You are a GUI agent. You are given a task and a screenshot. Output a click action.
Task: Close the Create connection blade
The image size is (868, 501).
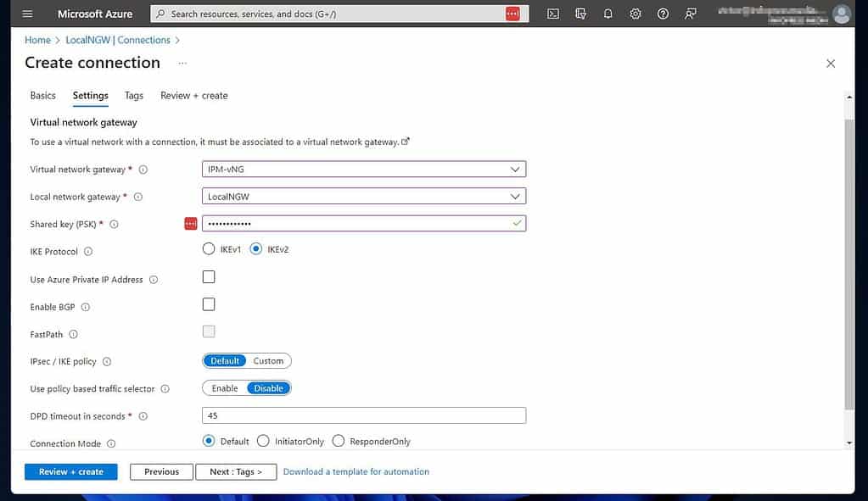tap(831, 64)
